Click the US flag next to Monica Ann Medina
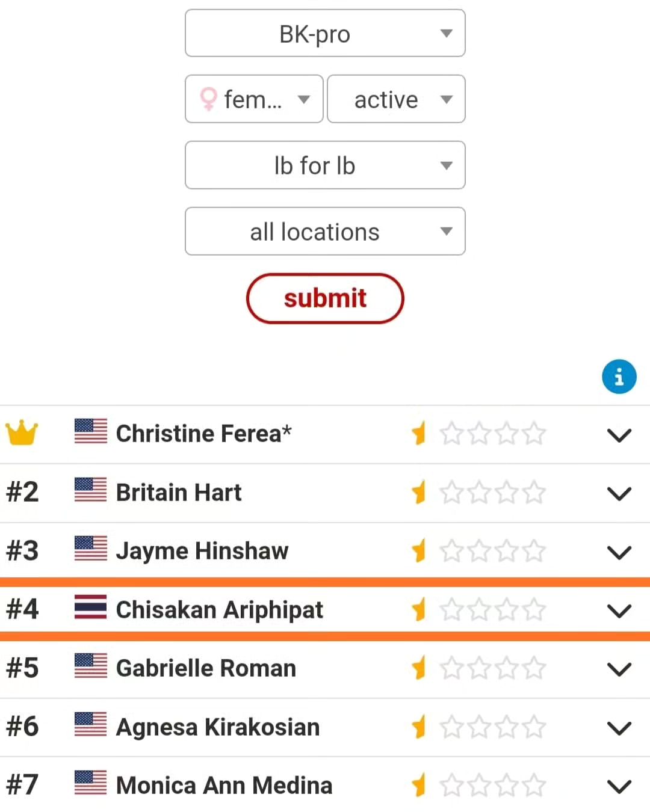Screen dimensions: 650x812 90,783
